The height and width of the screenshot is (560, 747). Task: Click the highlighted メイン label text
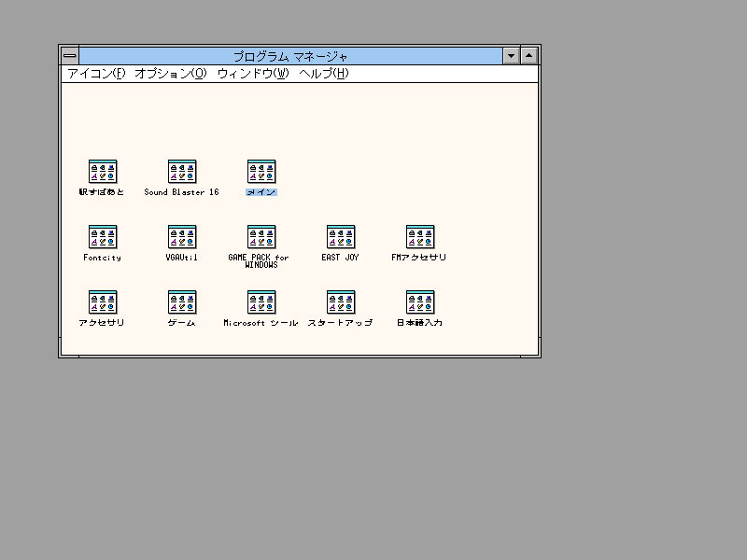pyautogui.click(x=261, y=192)
